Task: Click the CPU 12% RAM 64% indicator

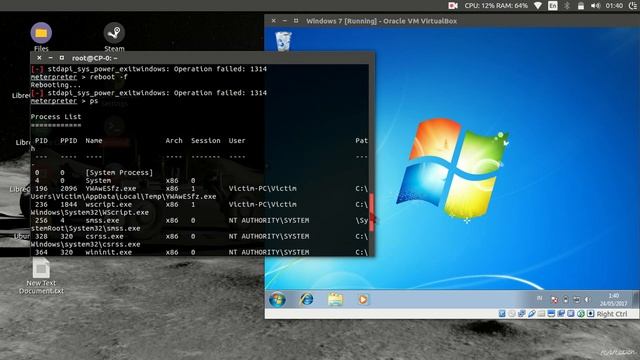Action: (x=496, y=5)
